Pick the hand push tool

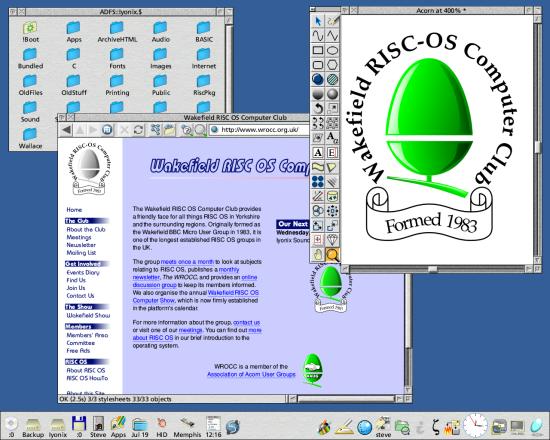pyautogui.click(x=318, y=254)
